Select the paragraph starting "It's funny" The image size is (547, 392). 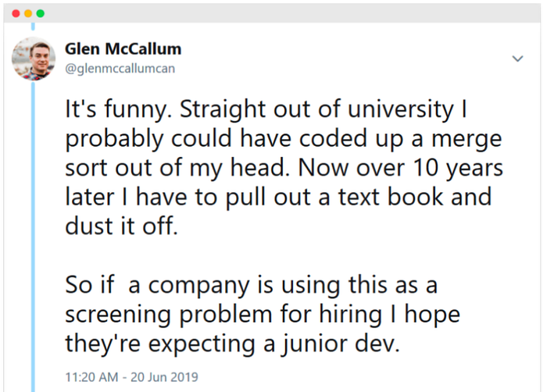(284, 168)
